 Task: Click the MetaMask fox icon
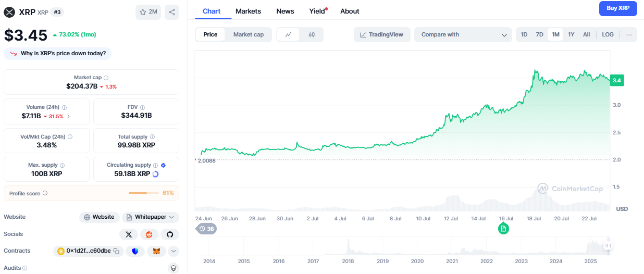coord(156,251)
